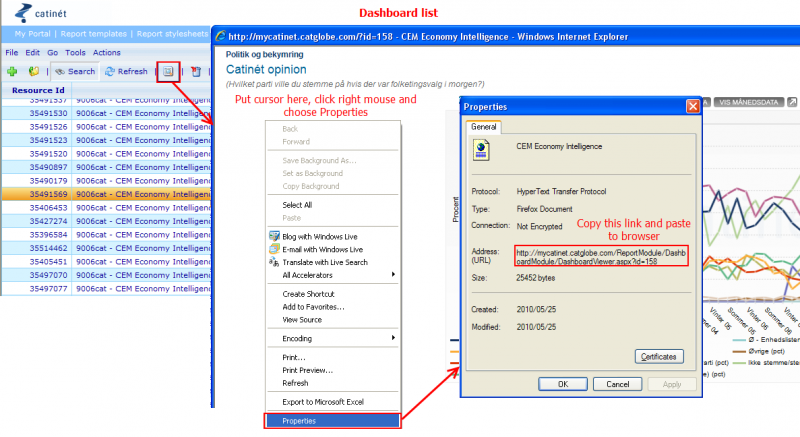Expand the Encoding submenu
Viewport: 800px width, 437px height.
pos(332,338)
